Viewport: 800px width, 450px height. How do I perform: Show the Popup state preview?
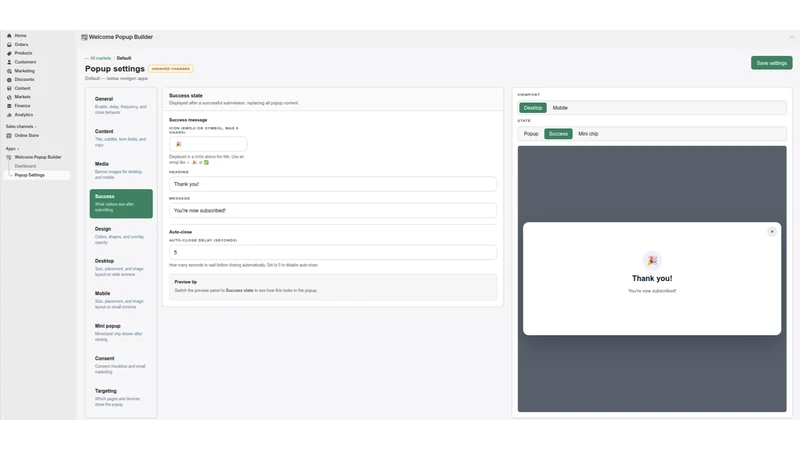531,134
